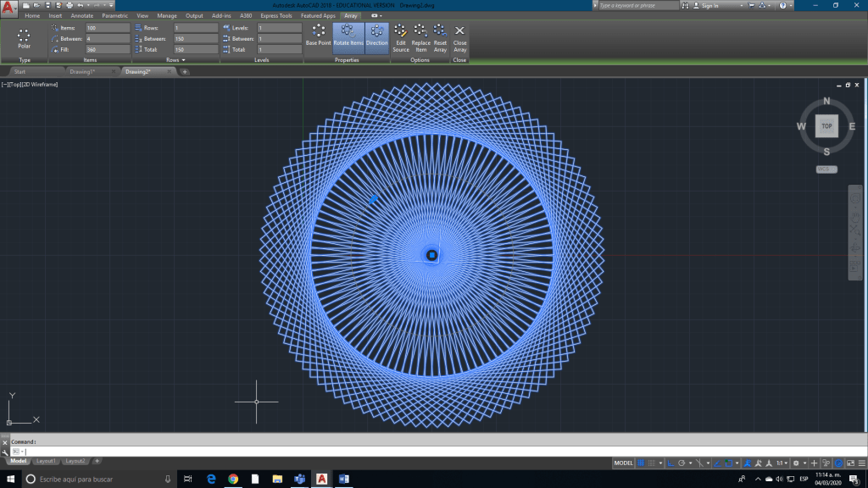This screenshot has width=868, height=488.
Task: Open the Annotate ribbon tab
Action: [x=82, y=15]
